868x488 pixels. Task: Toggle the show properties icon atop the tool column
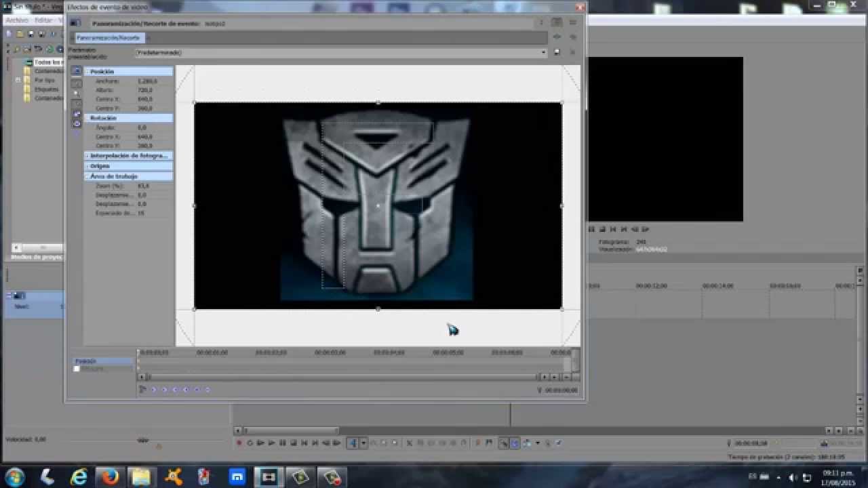(77, 71)
